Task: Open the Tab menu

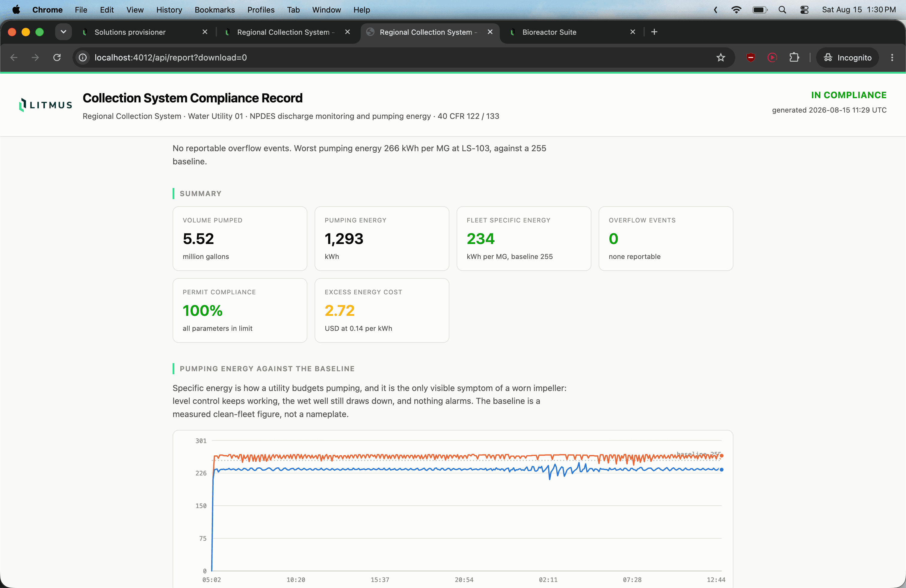Action: (293, 10)
